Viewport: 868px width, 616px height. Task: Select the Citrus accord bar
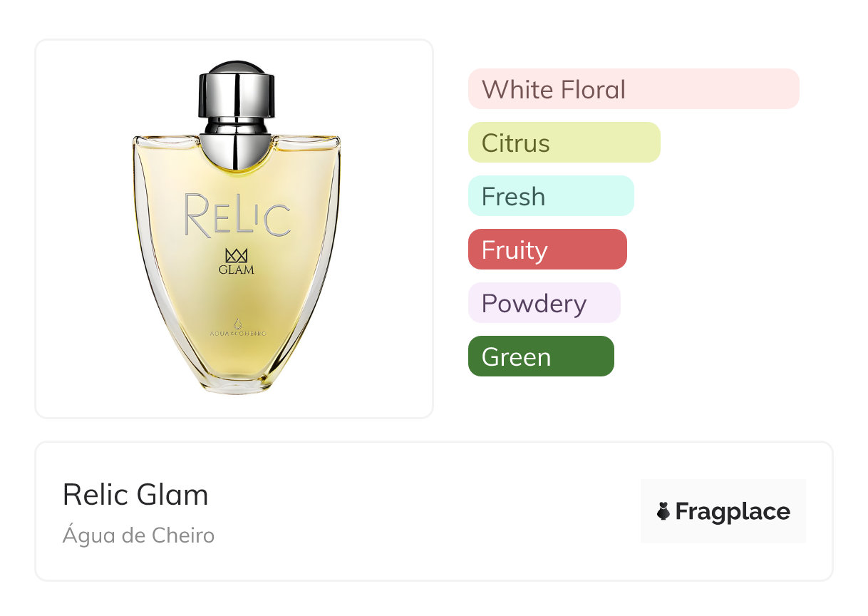click(564, 143)
